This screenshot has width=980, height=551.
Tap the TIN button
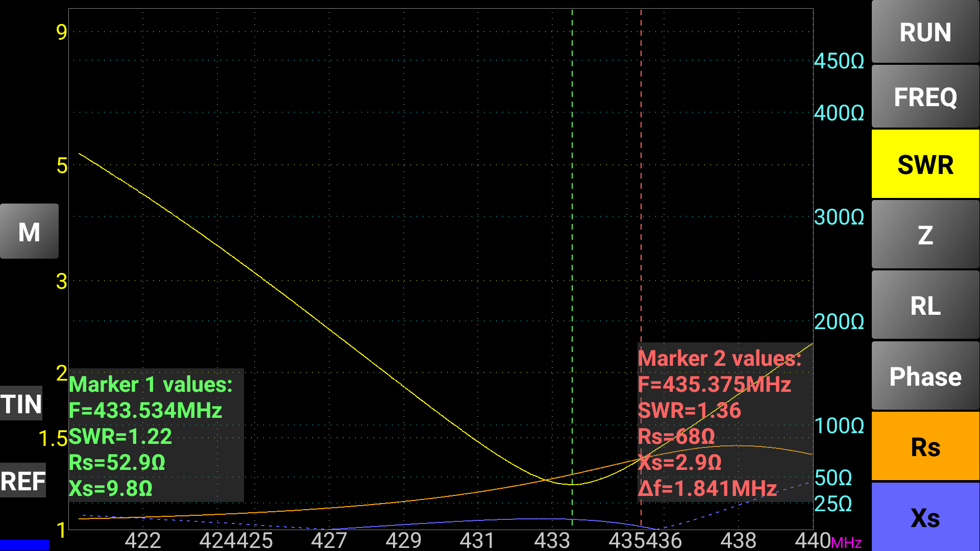(21, 404)
